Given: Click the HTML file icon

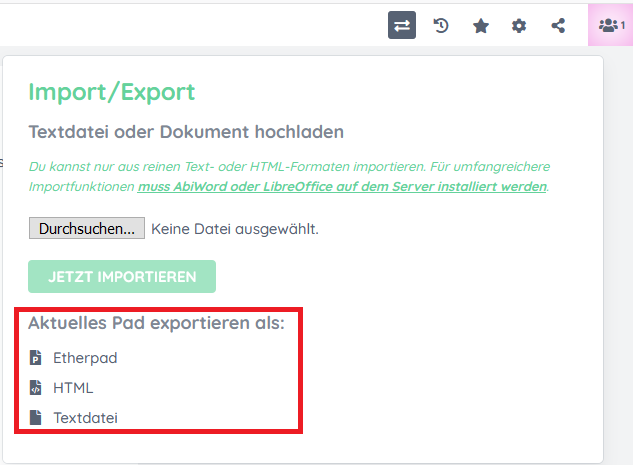Looking at the screenshot, I should [x=36, y=388].
